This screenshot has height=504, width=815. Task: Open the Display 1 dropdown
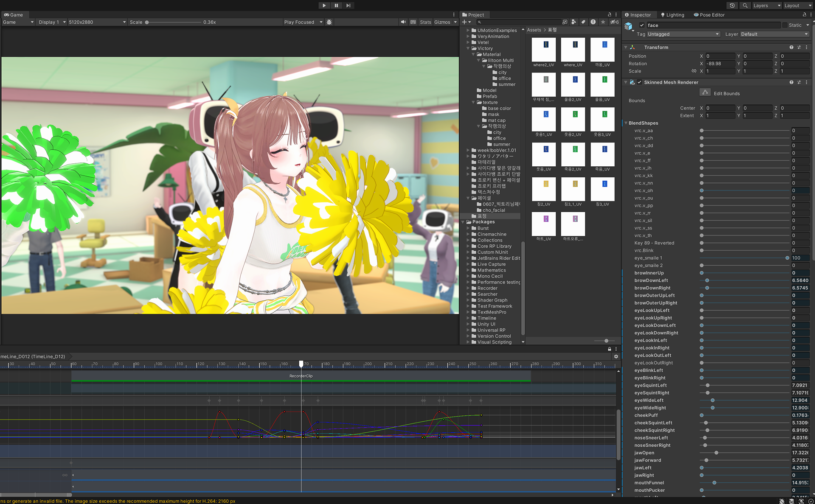click(52, 22)
